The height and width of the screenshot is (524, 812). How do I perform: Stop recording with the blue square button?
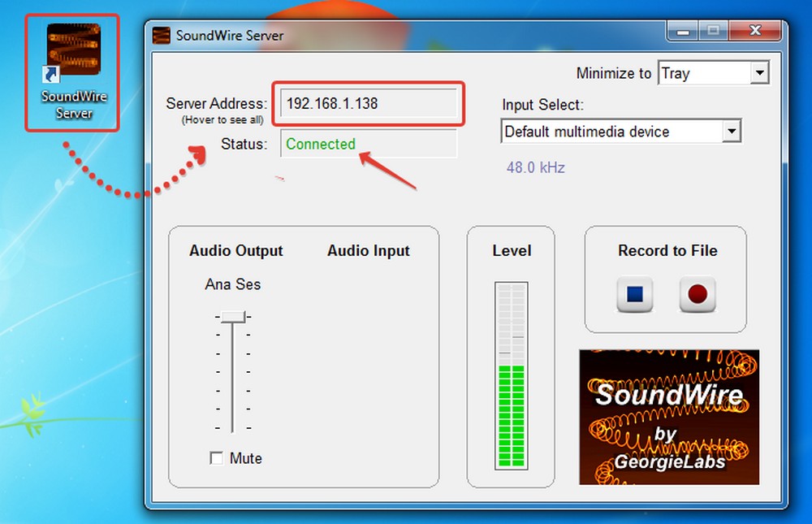coord(634,294)
